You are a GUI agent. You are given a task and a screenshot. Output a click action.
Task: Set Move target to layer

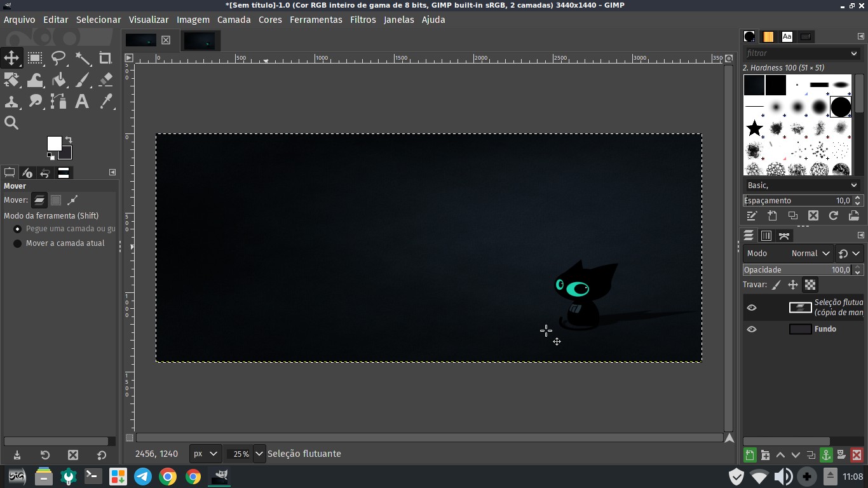pyautogui.click(x=39, y=200)
